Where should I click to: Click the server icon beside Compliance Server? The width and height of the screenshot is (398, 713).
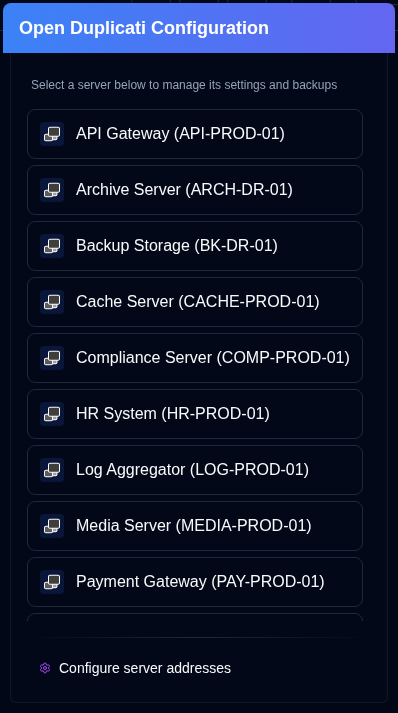click(x=52, y=358)
